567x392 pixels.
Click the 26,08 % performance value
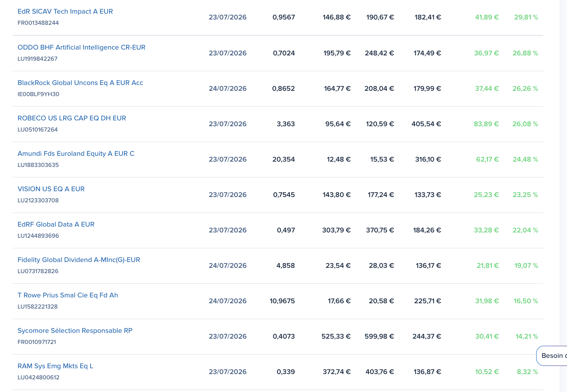point(525,124)
